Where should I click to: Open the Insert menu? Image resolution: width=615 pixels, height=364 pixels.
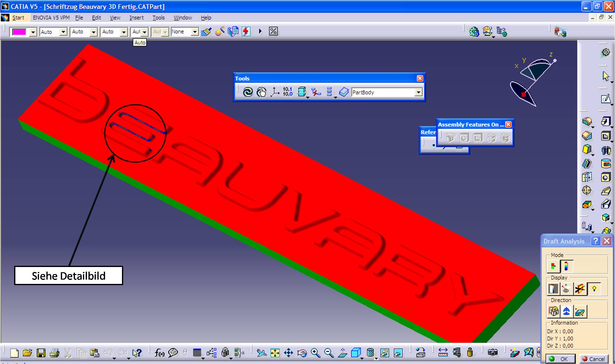(136, 18)
